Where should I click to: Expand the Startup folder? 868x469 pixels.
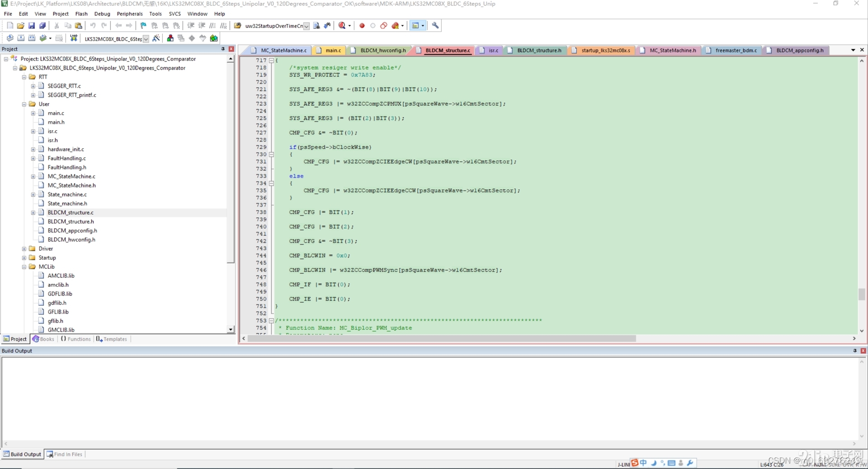click(x=24, y=258)
